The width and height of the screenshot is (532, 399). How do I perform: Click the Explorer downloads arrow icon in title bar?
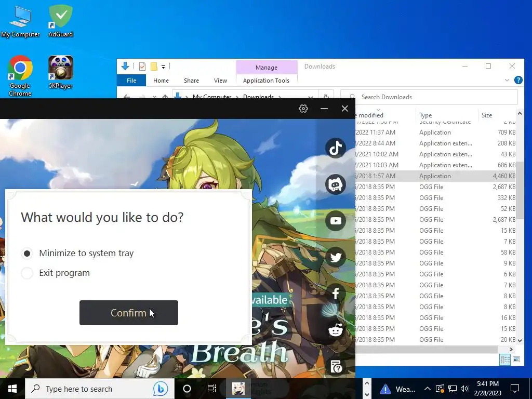tap(125, 66)
